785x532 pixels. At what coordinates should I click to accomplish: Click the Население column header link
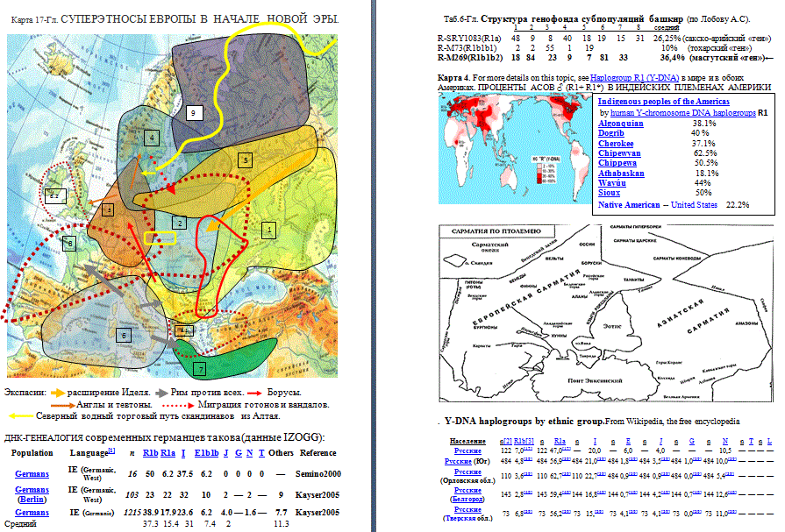pos(467,442)
